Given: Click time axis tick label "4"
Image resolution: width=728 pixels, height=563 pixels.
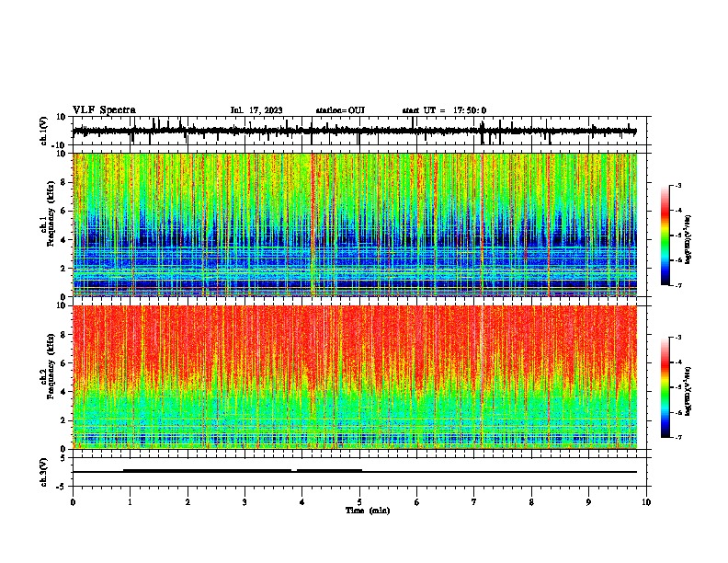Looking at the screenshot, I should (302, 502).
